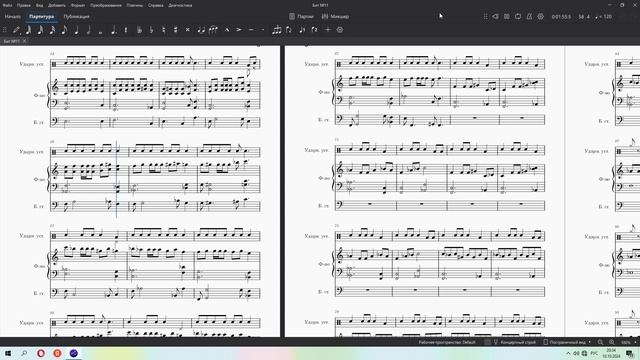Click the tempo 120 display

pos(604,17)
